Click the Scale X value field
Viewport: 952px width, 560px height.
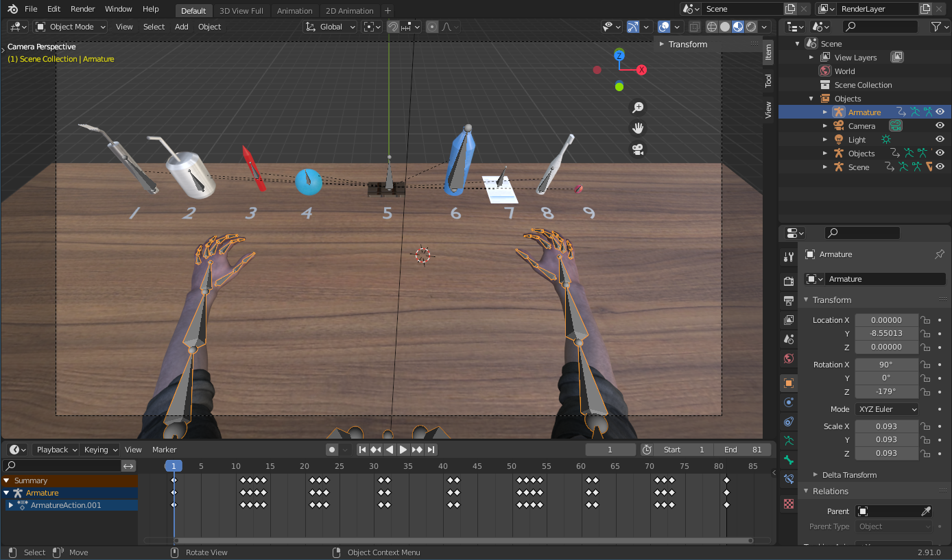point(886,426)
